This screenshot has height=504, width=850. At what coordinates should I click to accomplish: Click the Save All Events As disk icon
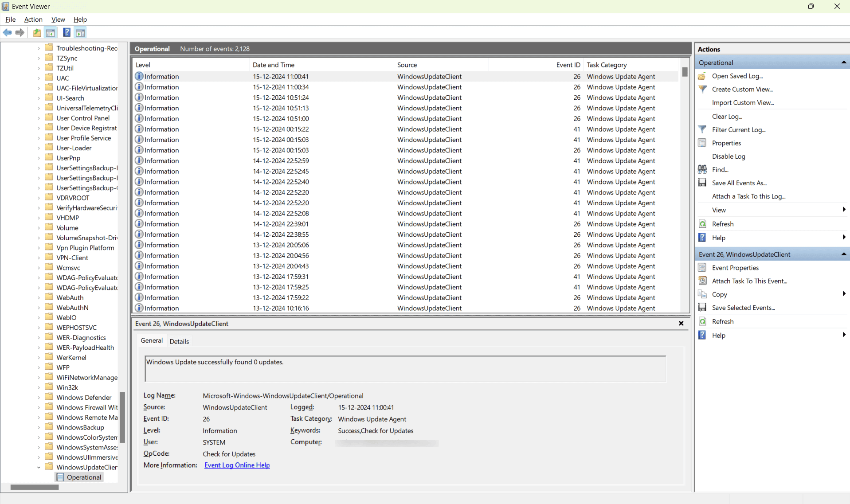(703, 183)
